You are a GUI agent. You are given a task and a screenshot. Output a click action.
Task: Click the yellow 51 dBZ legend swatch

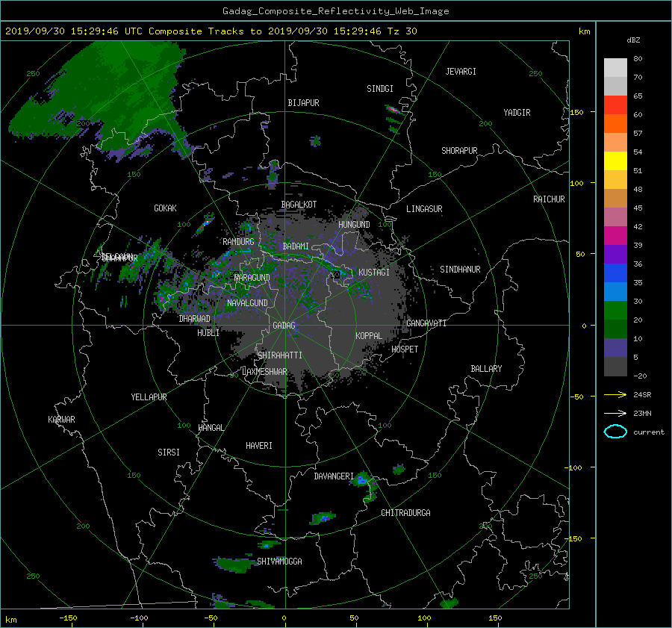point(615,161)
